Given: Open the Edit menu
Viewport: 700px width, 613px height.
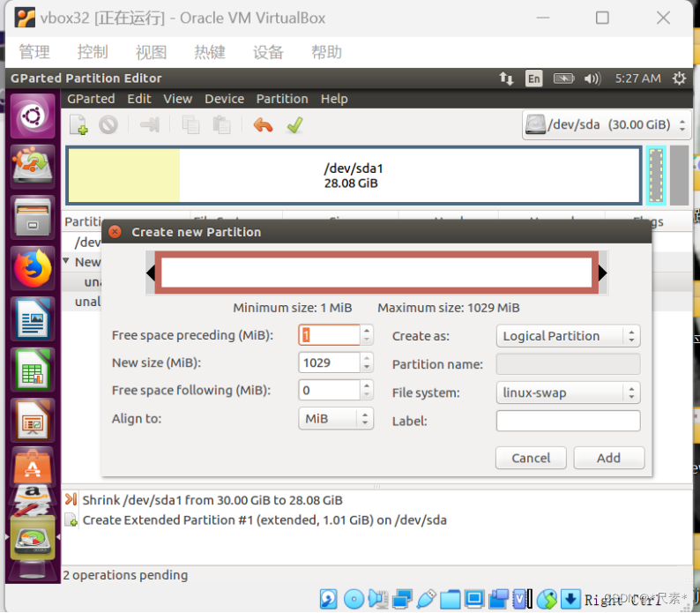Looking at the screenshot, I should (139, 99).
